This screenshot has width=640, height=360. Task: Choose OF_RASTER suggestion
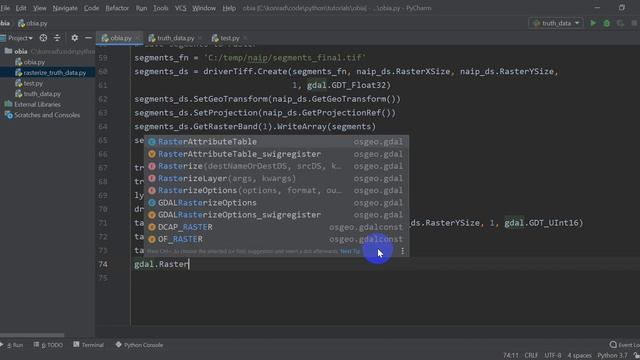click(x=276, y=239)
